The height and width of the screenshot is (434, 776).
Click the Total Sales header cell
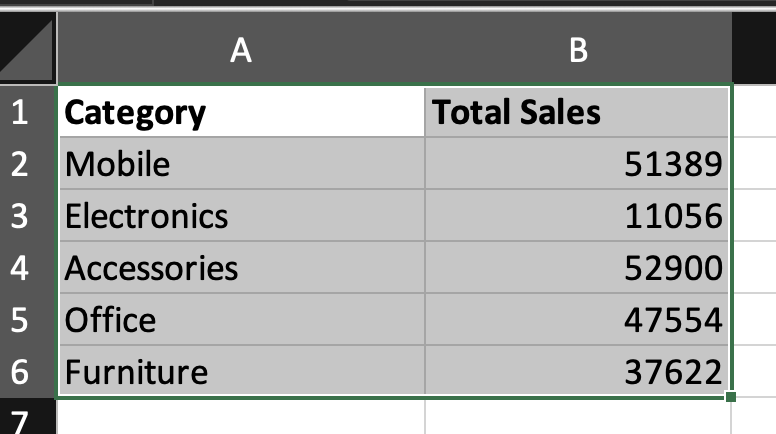coord(578,112)
